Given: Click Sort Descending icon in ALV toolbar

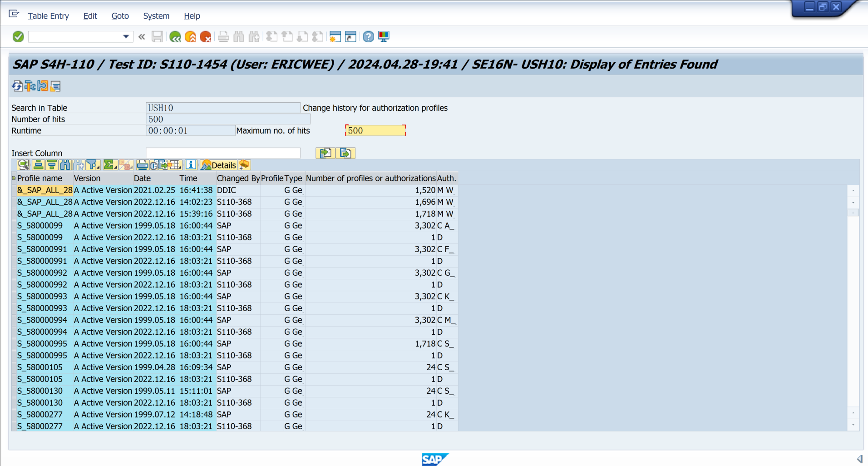Looking at the screenshot, I should pos(52,165).
